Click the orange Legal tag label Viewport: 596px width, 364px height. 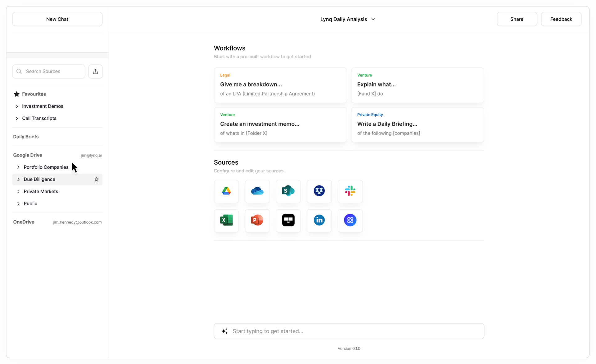[225, 75]
